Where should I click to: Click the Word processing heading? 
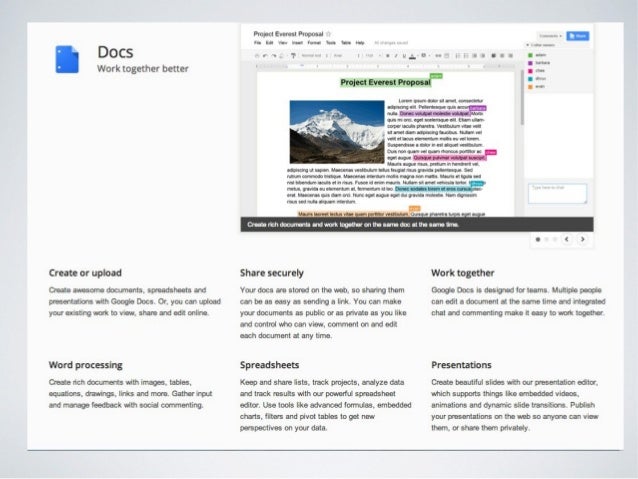pos(85,365)
